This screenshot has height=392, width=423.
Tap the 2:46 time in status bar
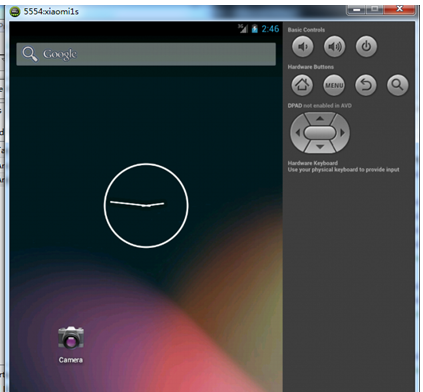coord(270,29)
